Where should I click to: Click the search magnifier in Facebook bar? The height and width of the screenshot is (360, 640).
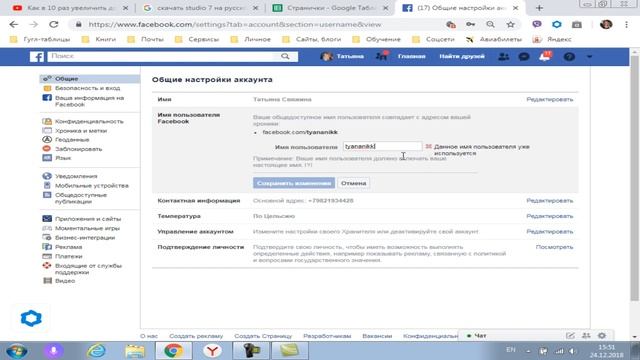point(285,56)
